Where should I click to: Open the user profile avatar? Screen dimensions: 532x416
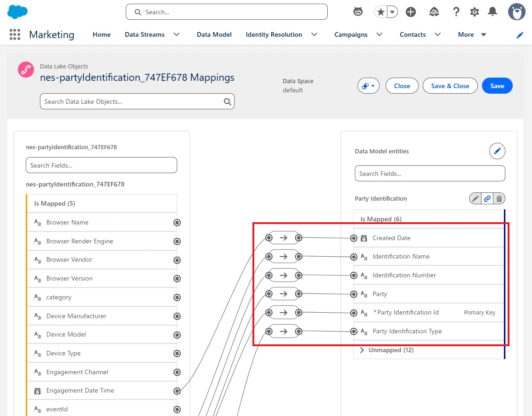coord(516,12)
